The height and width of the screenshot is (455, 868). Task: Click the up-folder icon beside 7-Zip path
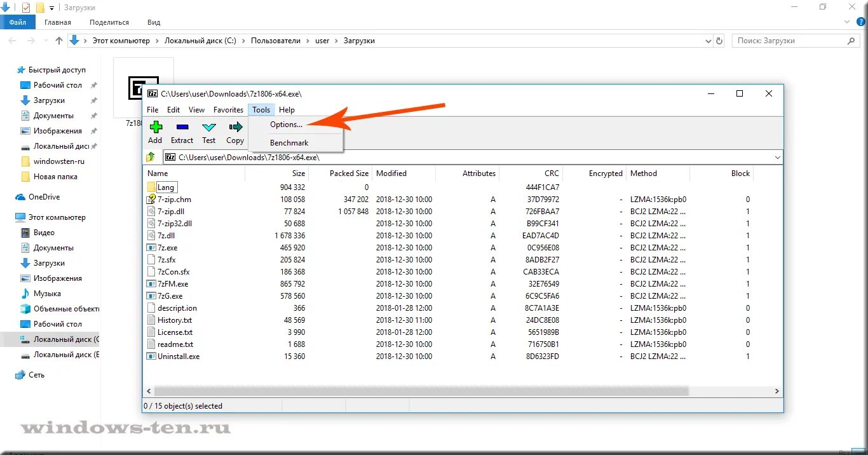[151, 157]
